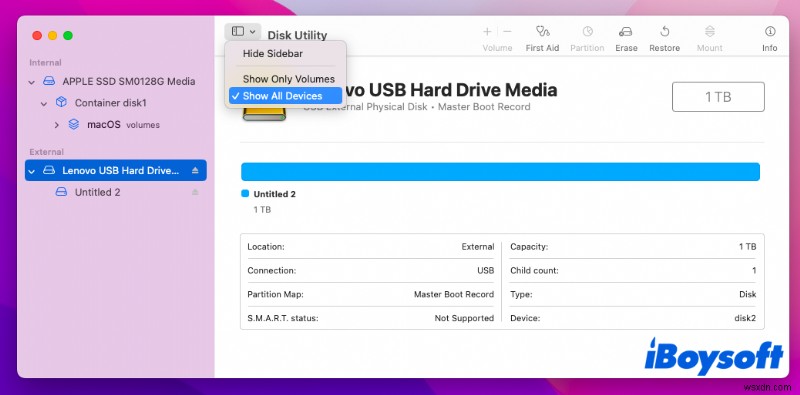Image resolution: width=800 pixels, height=395 pixels.
Task: Click the Master Boot Record subtitle text
Action: click(484, 107)
